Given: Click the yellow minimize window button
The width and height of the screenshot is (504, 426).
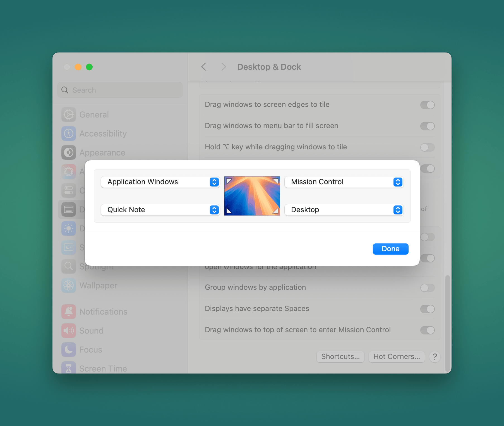Looking at the screenshot, I should point(78,67).
